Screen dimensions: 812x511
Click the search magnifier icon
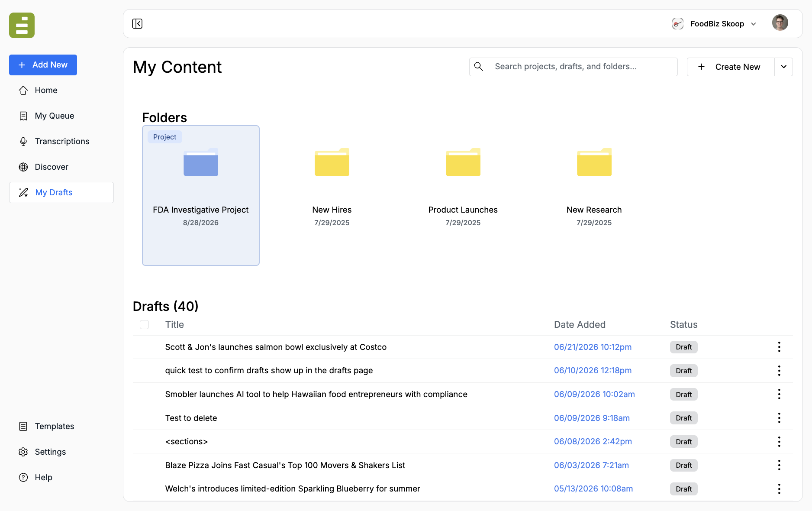click(x=478, y=66)
